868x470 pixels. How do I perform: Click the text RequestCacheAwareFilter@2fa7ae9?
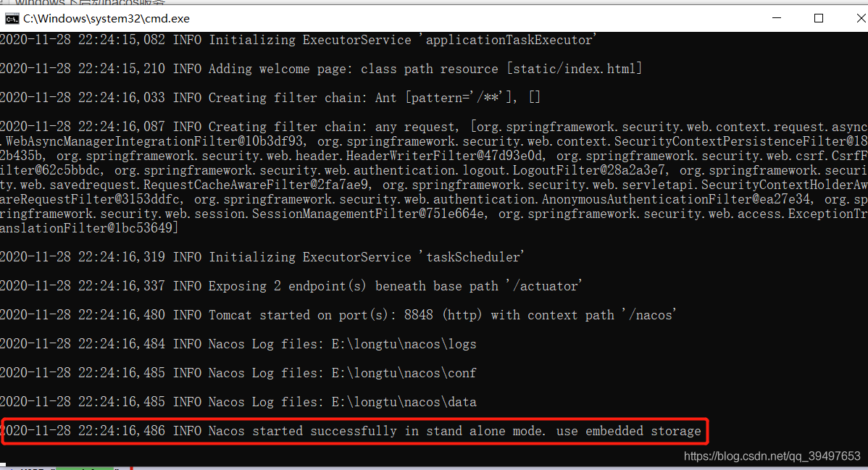255,185
